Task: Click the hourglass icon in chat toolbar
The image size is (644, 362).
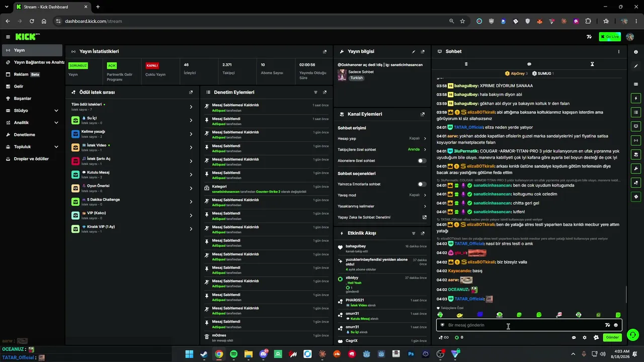Action: pos(592,64)
